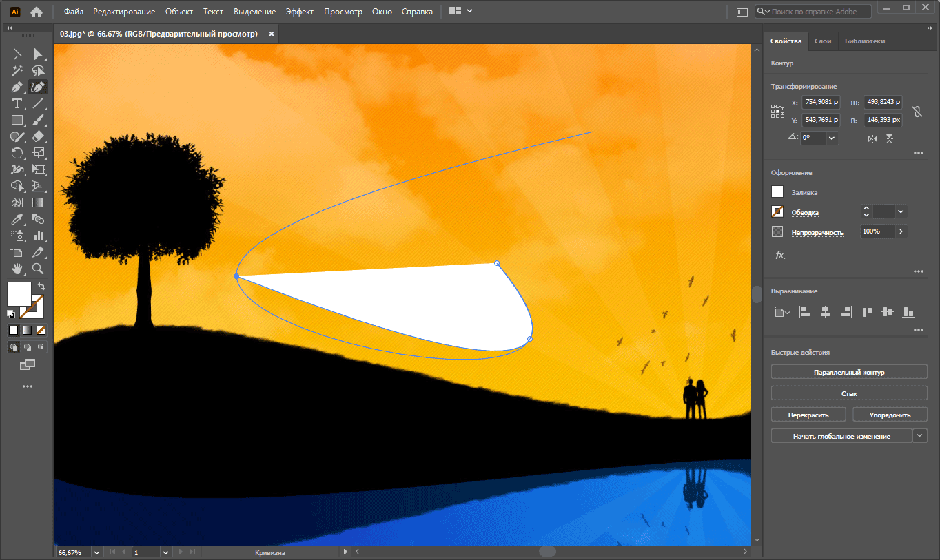Click the Параллельный контур button
The width and height of the screenshot is (940, 560).
(848, 371)
